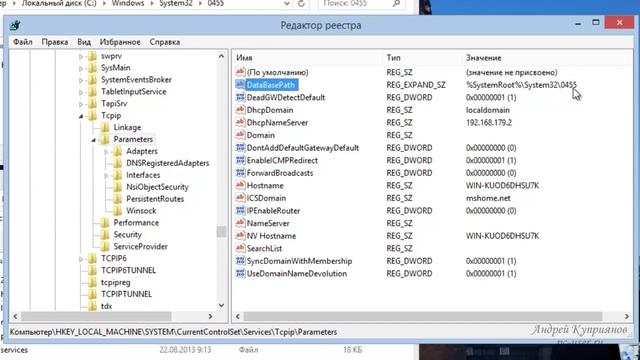Screen dimensions: 640x360
Task: Select the DNSRegisteredAdapters key
Action: coord(167,163)
